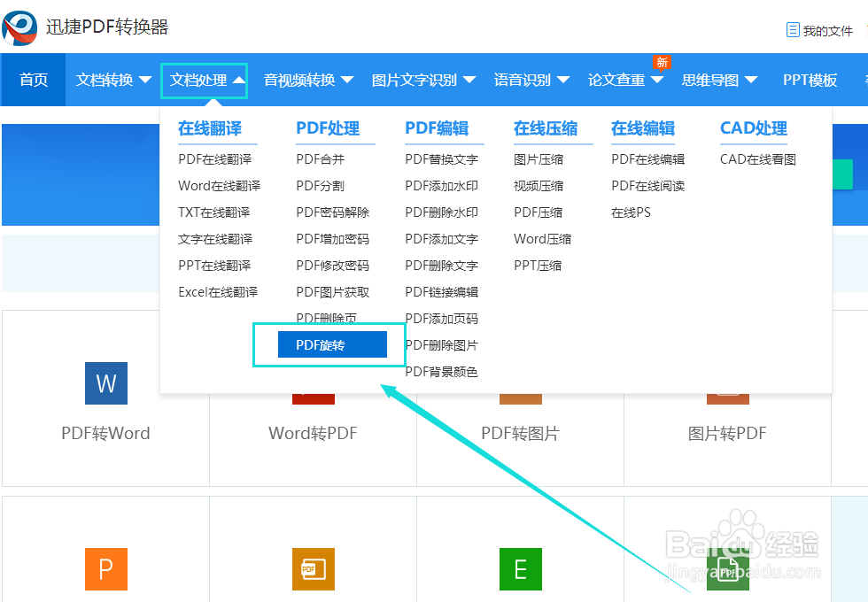Select the orange P tool icon
Screen dimensions: 868x602
[x=105, y=570]
